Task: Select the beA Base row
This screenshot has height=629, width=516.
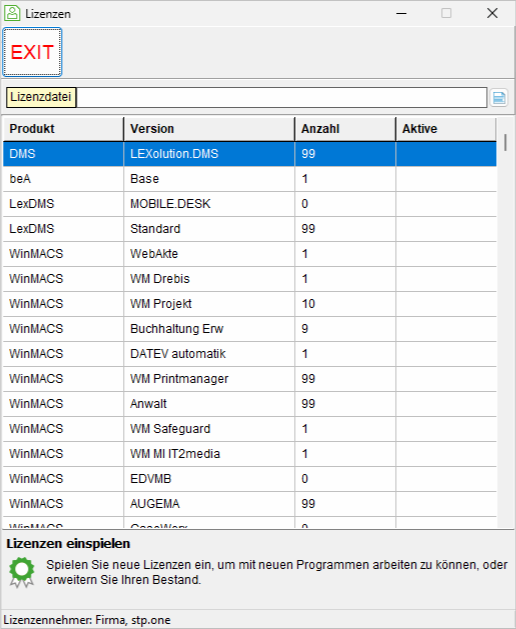Action: 250,179
